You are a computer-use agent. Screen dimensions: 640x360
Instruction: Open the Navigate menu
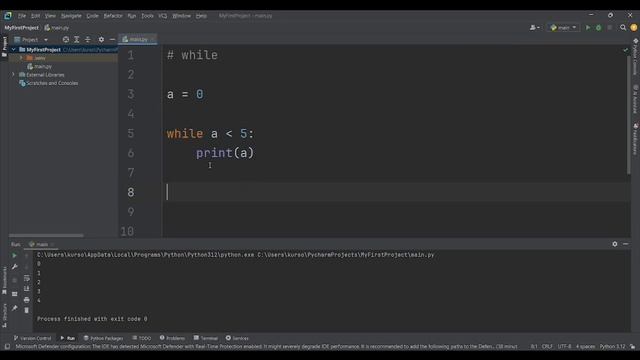click(71, 16)
